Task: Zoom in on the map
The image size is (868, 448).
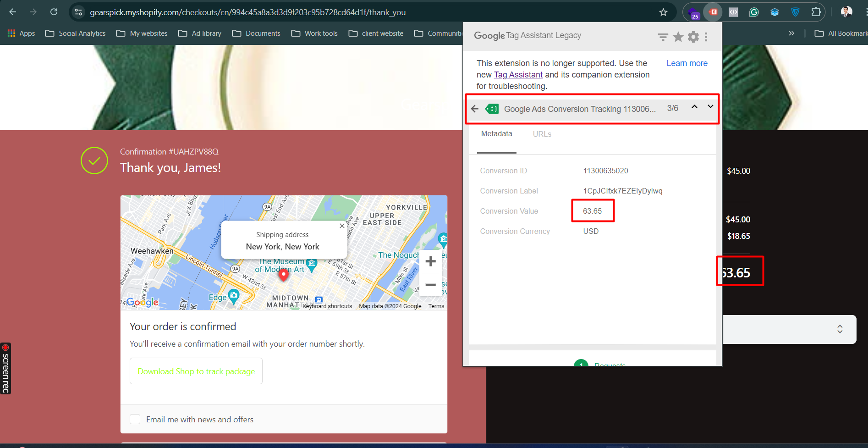Action: pos(430,261)
